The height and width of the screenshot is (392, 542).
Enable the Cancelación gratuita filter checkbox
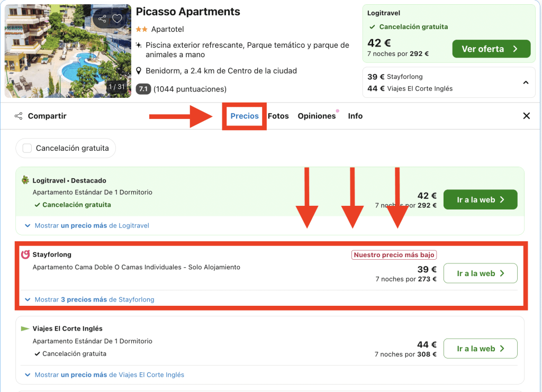click(x=27, y=148)
